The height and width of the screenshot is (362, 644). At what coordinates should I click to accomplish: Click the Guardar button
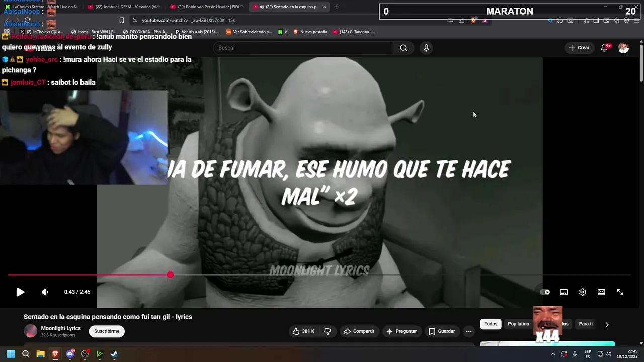[x=442, y=331]
